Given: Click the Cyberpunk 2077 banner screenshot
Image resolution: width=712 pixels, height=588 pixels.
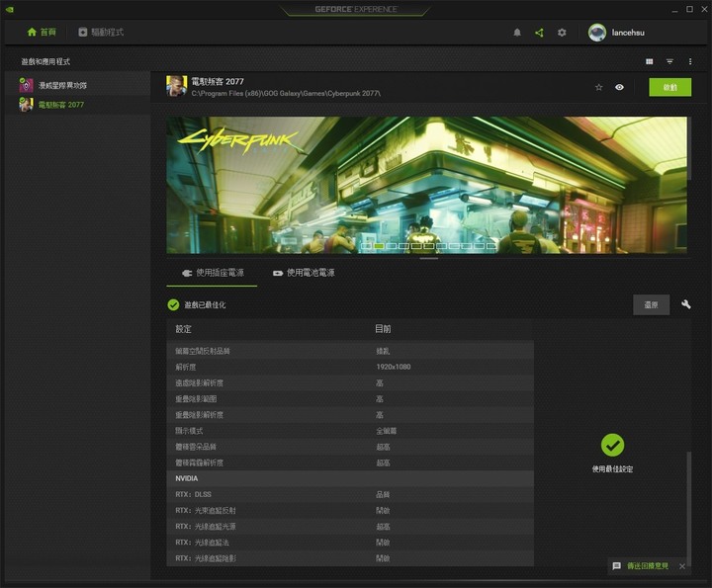Looking at the screenshot, I should coord(426,185).
